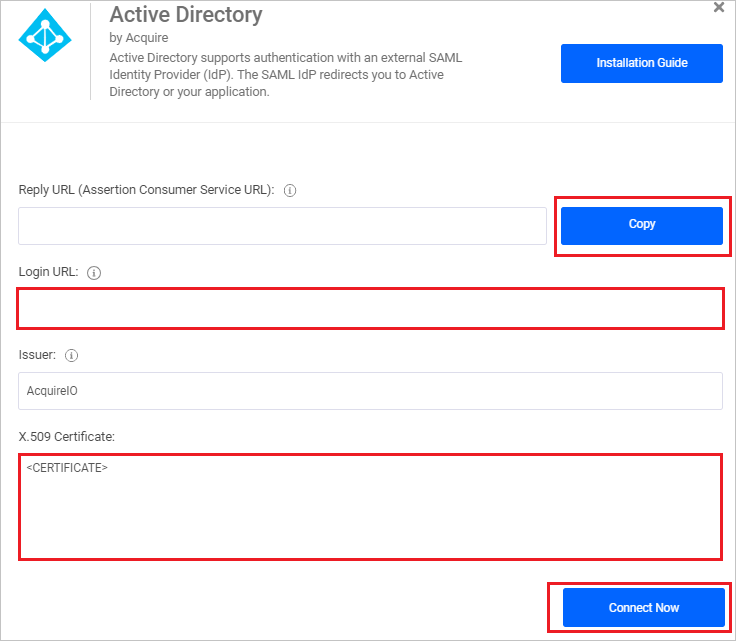Screen dimensions: 736x641
Task: Click the 'Active Directory' heading text
Action: tap(186, 15)
